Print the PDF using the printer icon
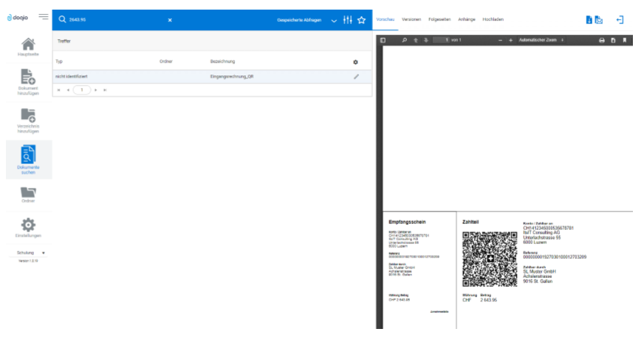The image size is (644, 343). pos(601,40)
